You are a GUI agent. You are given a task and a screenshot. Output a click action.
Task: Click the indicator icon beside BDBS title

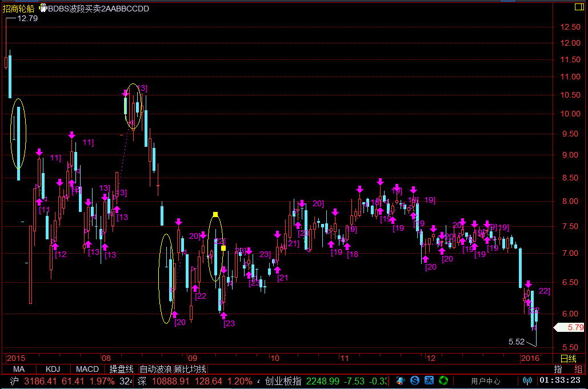[42, 9]
